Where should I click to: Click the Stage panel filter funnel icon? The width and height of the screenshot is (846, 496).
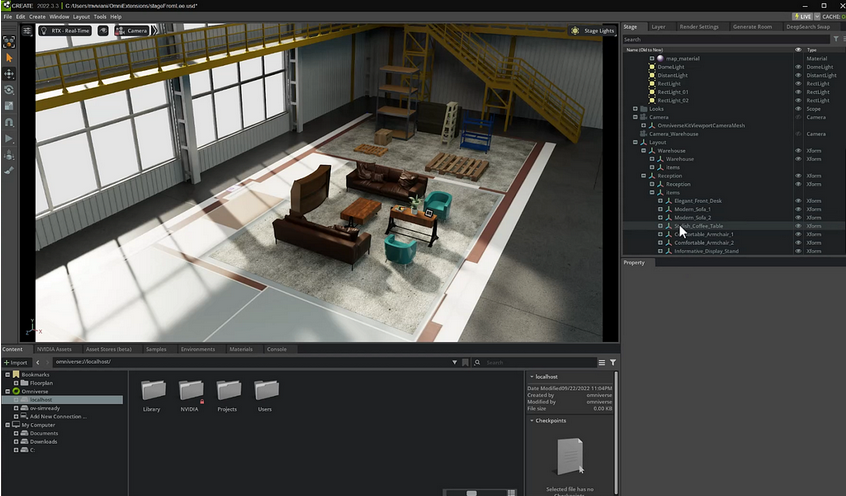click(x=836, y=39)
